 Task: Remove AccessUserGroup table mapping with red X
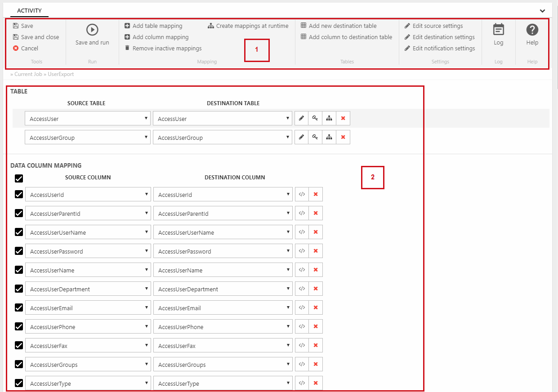click(343, 138)
